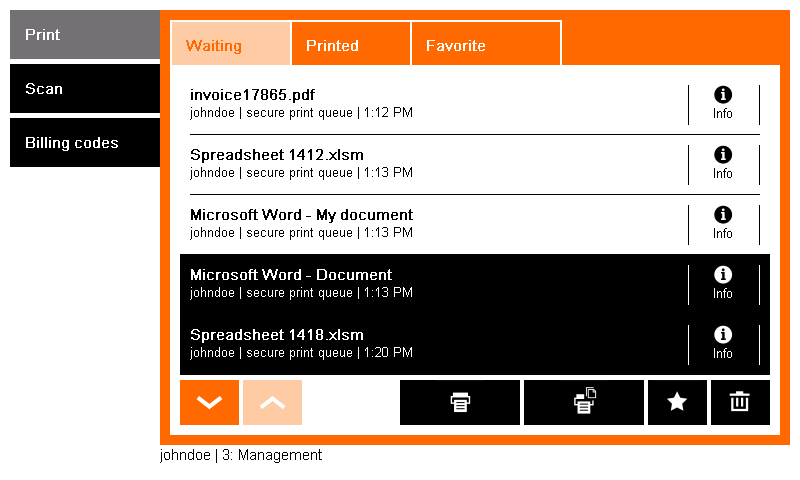Viewport: 800px width, 480px height.
Task: Click the print and copy icon
Action: pyautogui.click(x=584, y=402)
